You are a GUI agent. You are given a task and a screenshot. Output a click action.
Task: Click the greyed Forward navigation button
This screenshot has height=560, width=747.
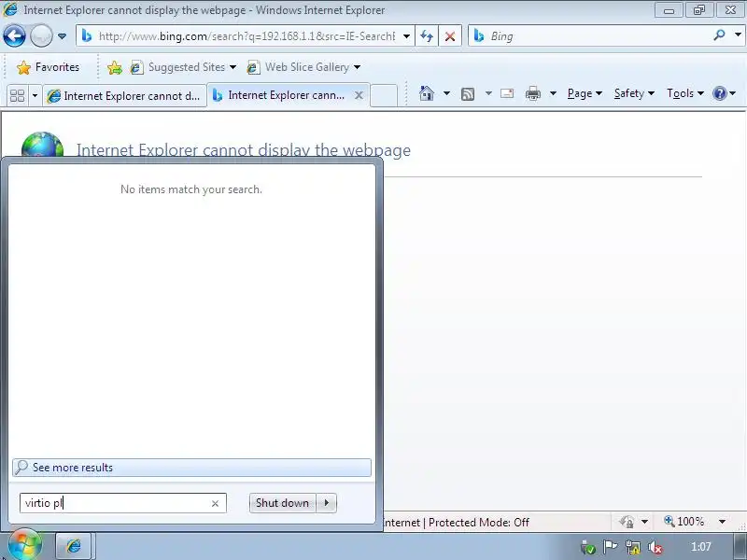pyautogui.click(x=41, y=35)
